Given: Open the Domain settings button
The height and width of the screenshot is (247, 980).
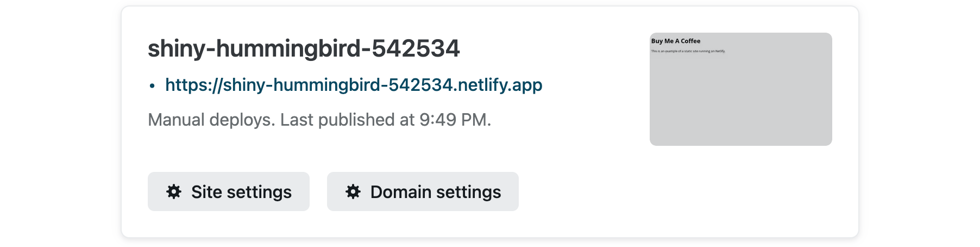Looking at the screenshot, I should click(423, 192).
